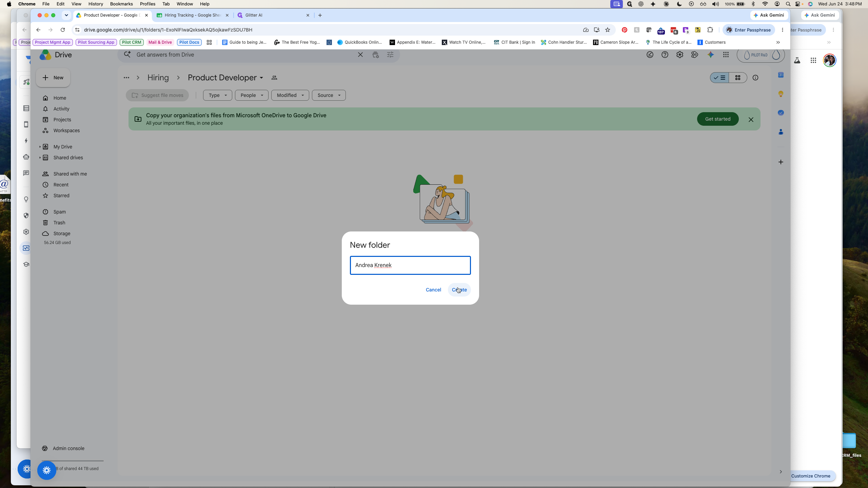Open Activity in Drive sidebar
This screenshot has width=868, height=488.
click(61, 109)
